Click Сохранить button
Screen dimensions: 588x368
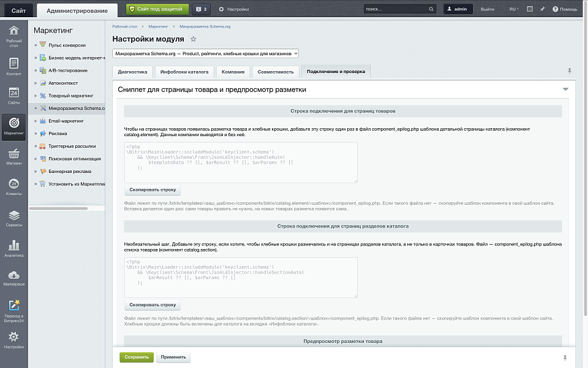point(137,357)
